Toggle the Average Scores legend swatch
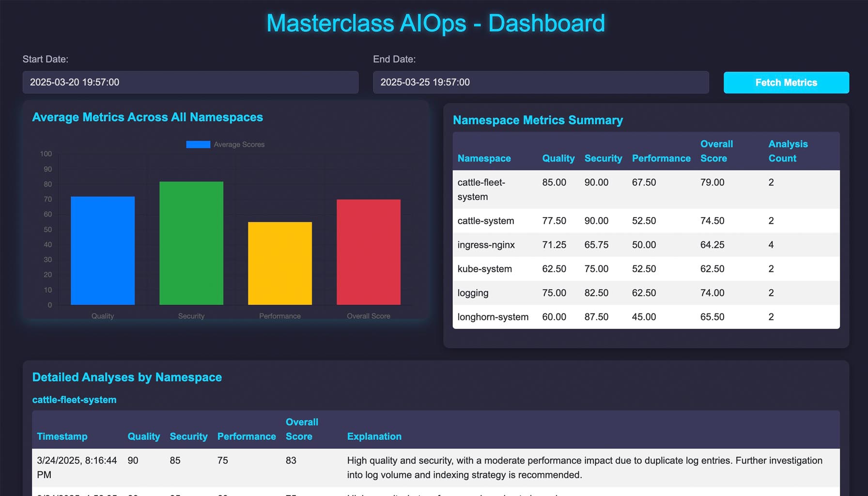 coord(198,144)
